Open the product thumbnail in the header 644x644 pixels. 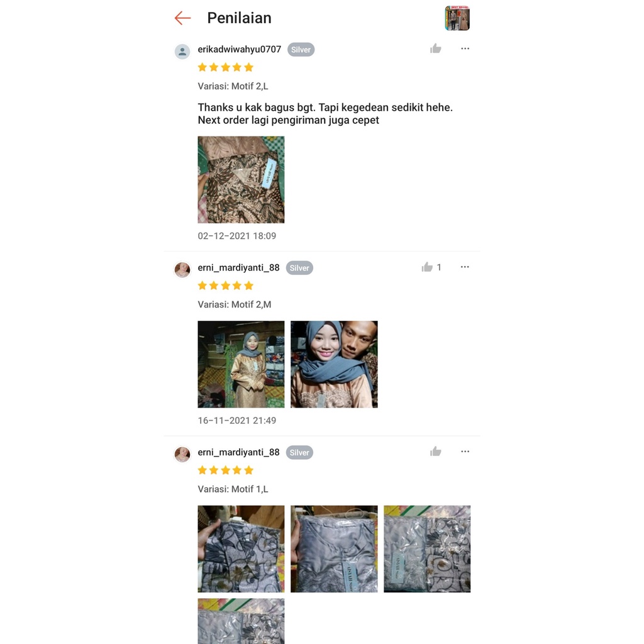click(457, 18)
